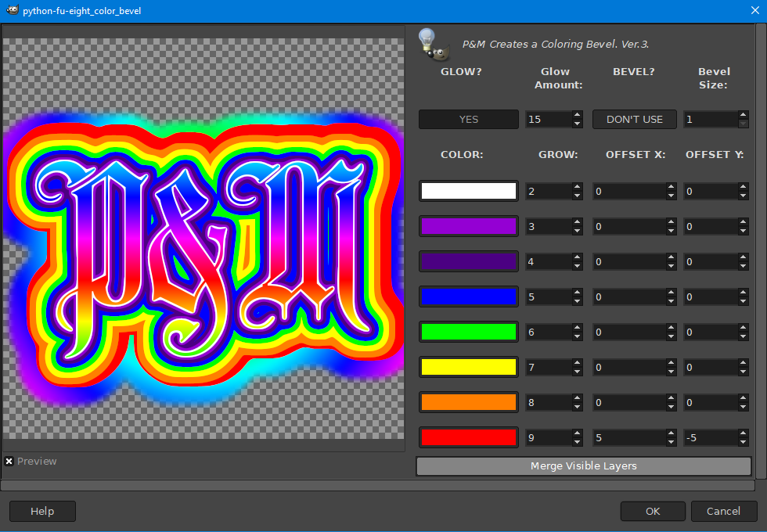The image size is (767, 532).
Task: Open the orange color swatch
Action: [469, 402]
